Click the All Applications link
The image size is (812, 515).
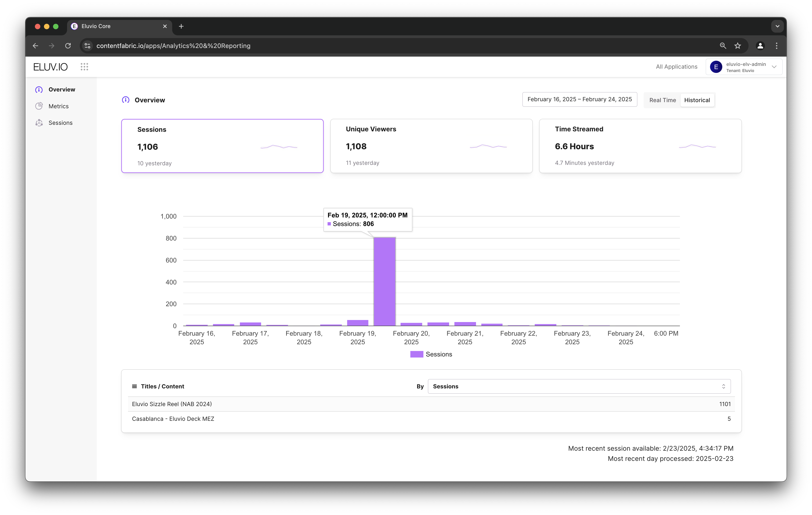pos(677,67)
